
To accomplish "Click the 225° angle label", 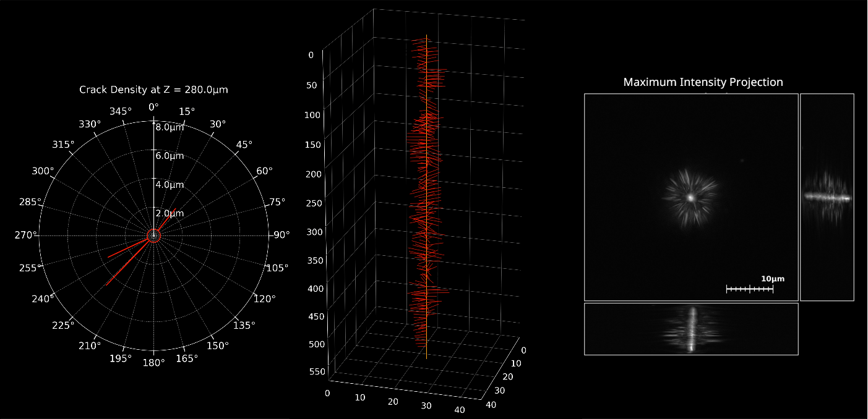I will (x=63, y=325).
